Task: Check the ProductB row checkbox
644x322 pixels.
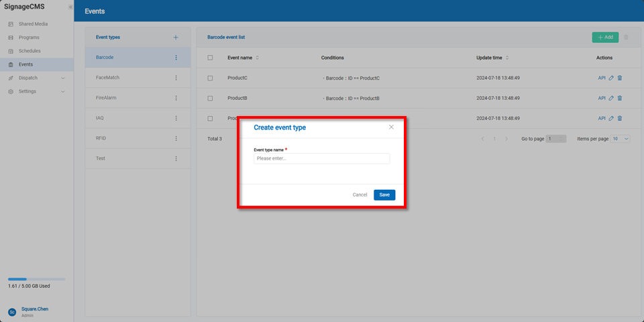Action: 210,98
